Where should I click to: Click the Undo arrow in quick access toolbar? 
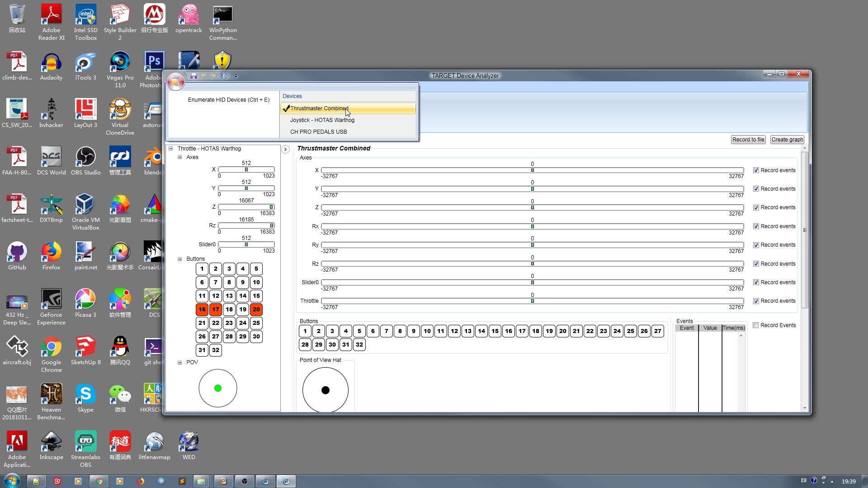pos(203,75)
